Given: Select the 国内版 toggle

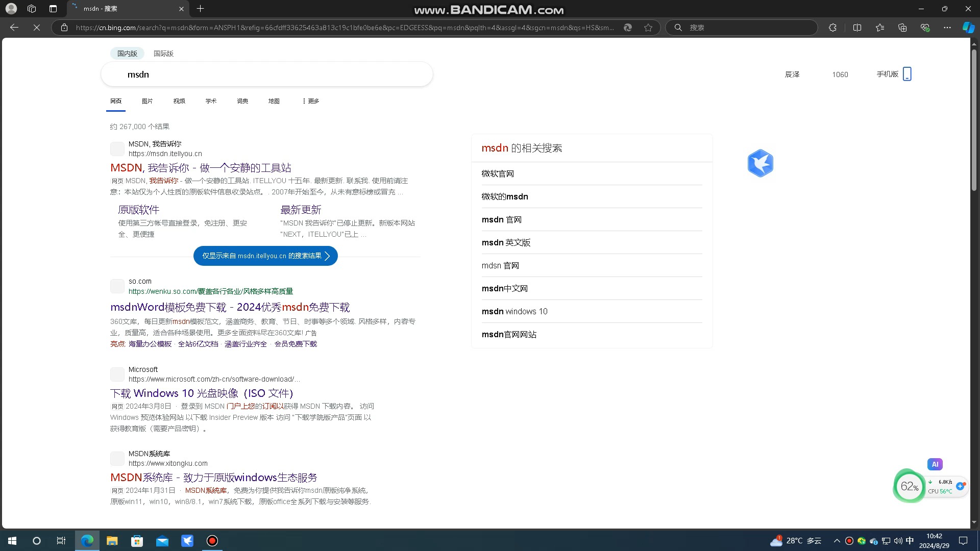Looking at the screenshot, I should coord(127,54).
